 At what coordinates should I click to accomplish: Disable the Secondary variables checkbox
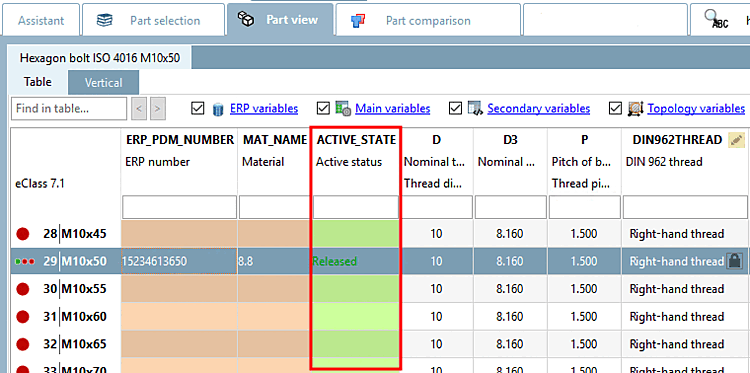pos(455,109)
